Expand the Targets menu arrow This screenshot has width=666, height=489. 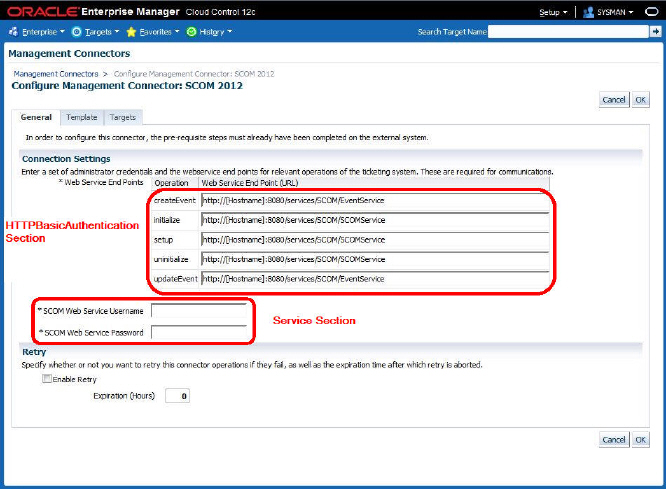pyautogui.click(x=117, y=31)
